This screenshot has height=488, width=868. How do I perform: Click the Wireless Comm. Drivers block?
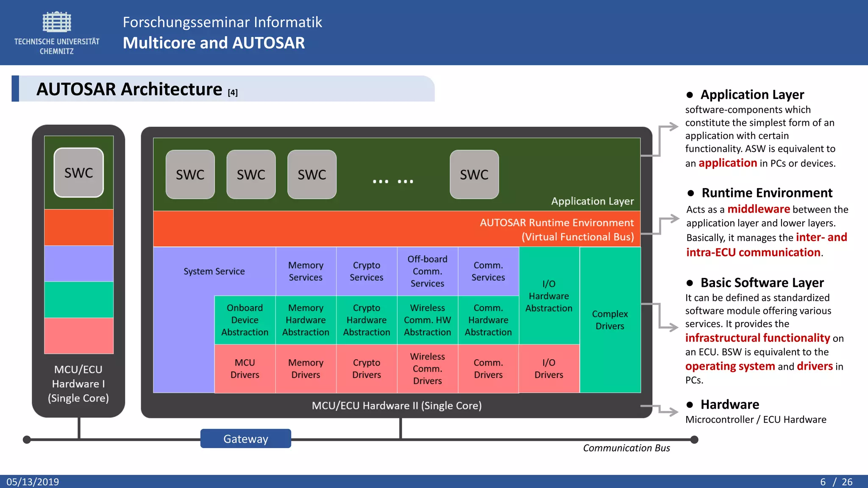tap(427, 369)
